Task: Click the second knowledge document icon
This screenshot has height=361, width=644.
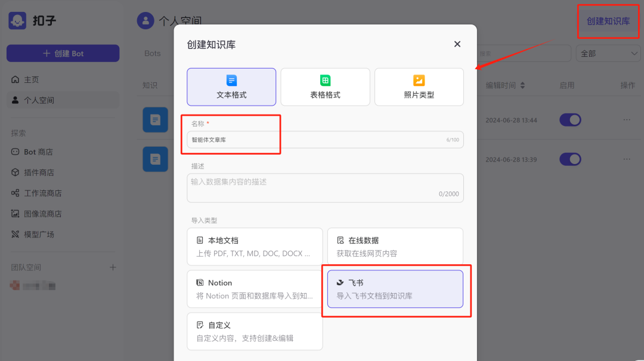Action: click(155, 159)
